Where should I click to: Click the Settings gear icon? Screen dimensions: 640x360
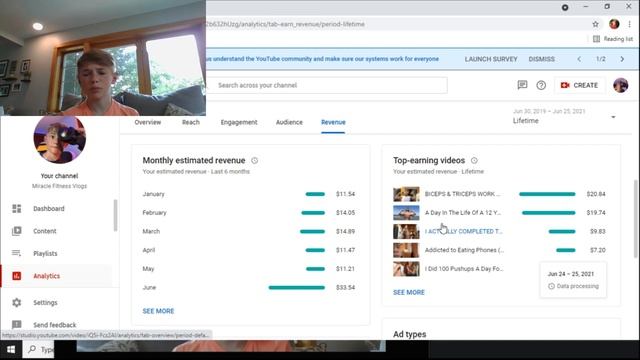16,302
